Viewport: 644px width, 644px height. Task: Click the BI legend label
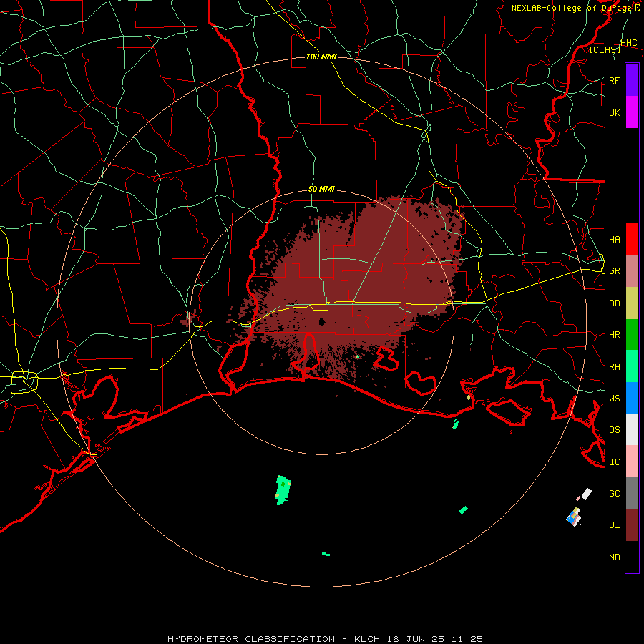[x=614, y=525]
